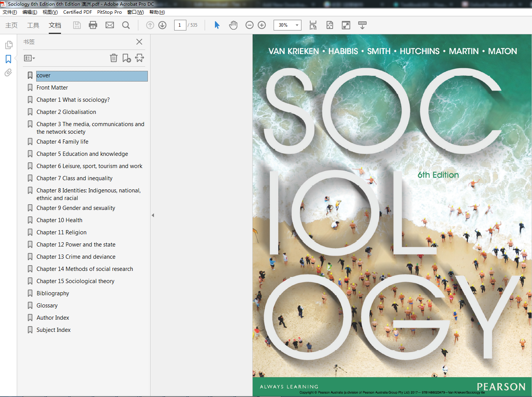Screen dimensions: 532x397
Task: Click the fit one full page icon
Action: 330,25
